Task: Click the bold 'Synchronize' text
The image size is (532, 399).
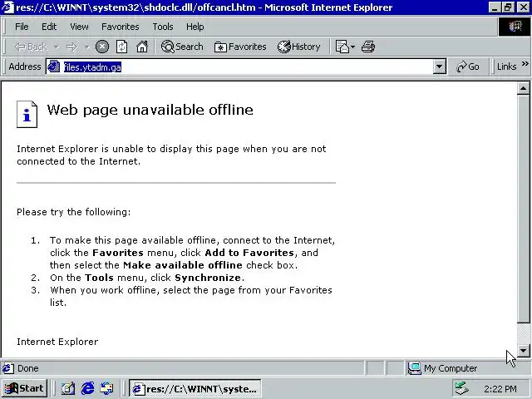Action: [x=208, y=278]
